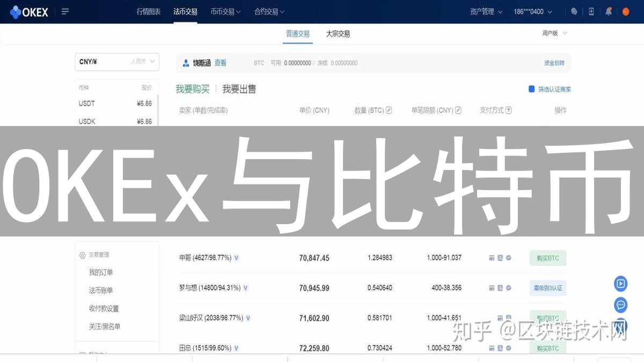The height and width of the screenshot is (362, 644).
Task: Go to the 行情图表 tab
Action: (x=149, y=11)
